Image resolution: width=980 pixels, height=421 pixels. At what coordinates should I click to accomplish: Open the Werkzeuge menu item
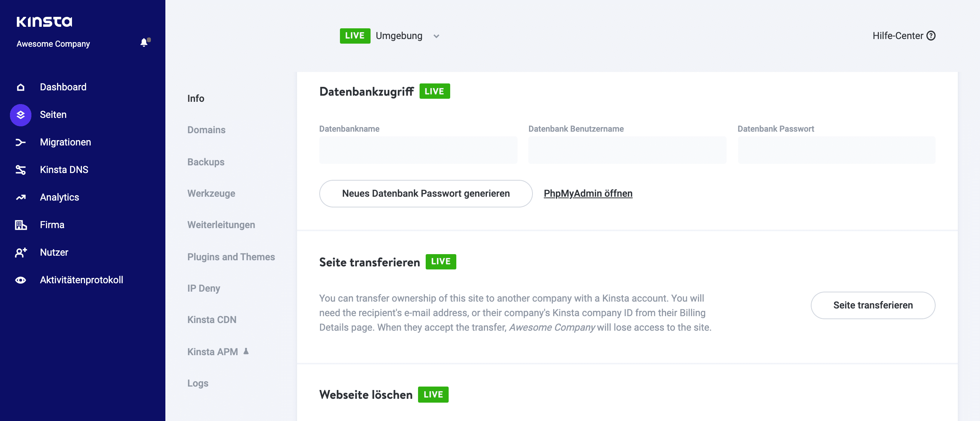(x=211, y=193)
